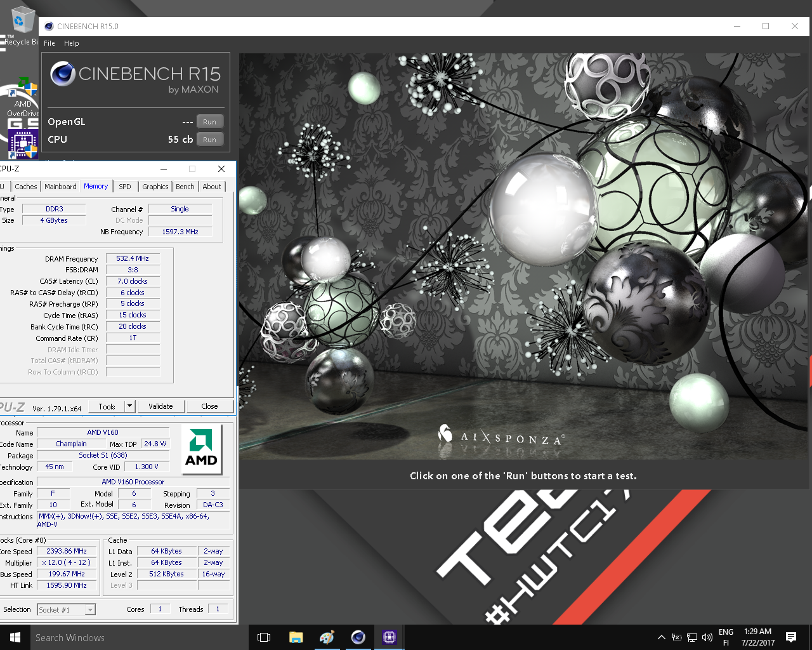Click the multiplier value x 12.0
The height and width of the screenshot is (650, 812).
67,562
